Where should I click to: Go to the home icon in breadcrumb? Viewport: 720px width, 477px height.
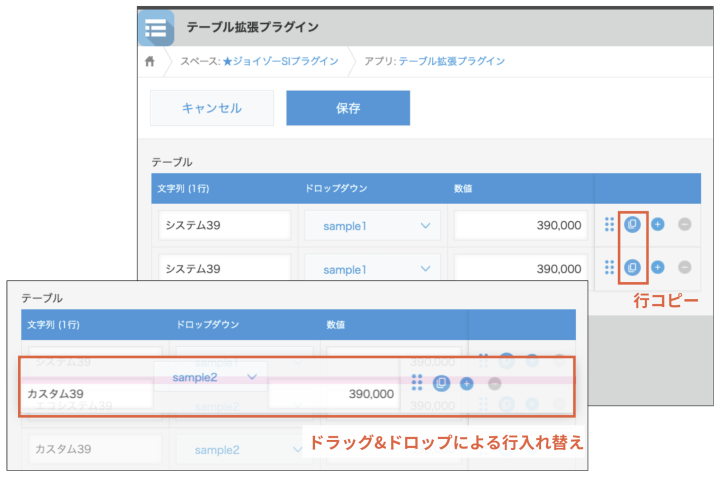tap(150, 62)
